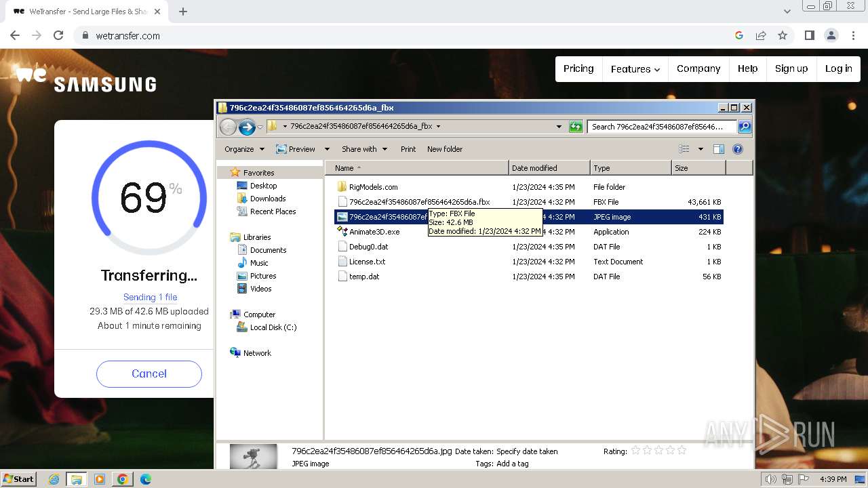Image resolution: width=868 pixels, height=488 pixels.
Task: Sort by Name column header
Action: 417,168
